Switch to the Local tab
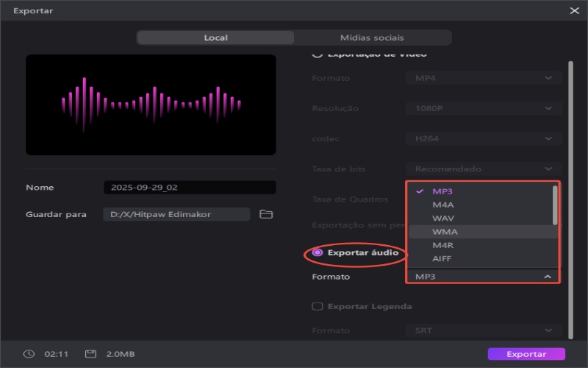Screen dimensions: 588x368 (x=215, y=38)
